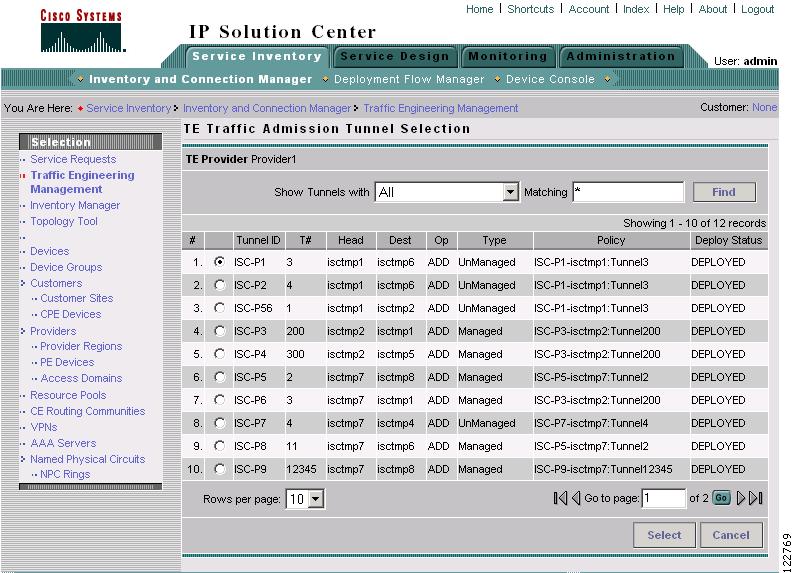792x573 pixels.
Task: Click the Logout link
Action: tap(757, 9)
